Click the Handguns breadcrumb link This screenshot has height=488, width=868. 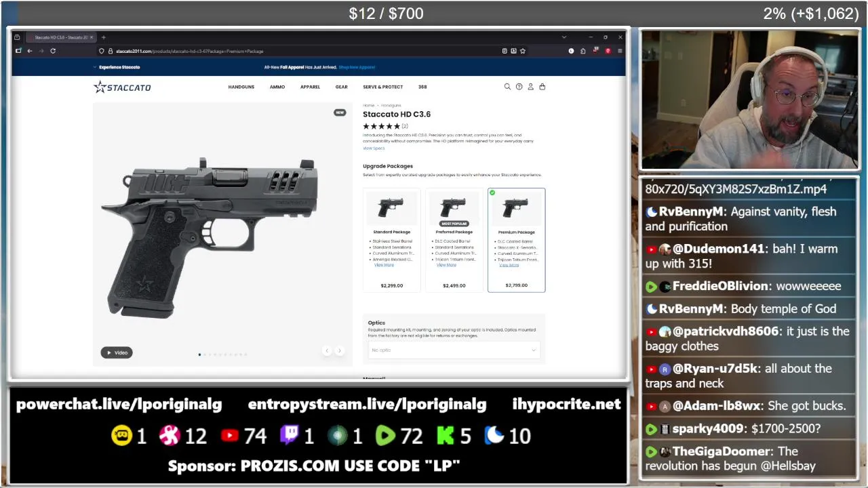[391, 106]
